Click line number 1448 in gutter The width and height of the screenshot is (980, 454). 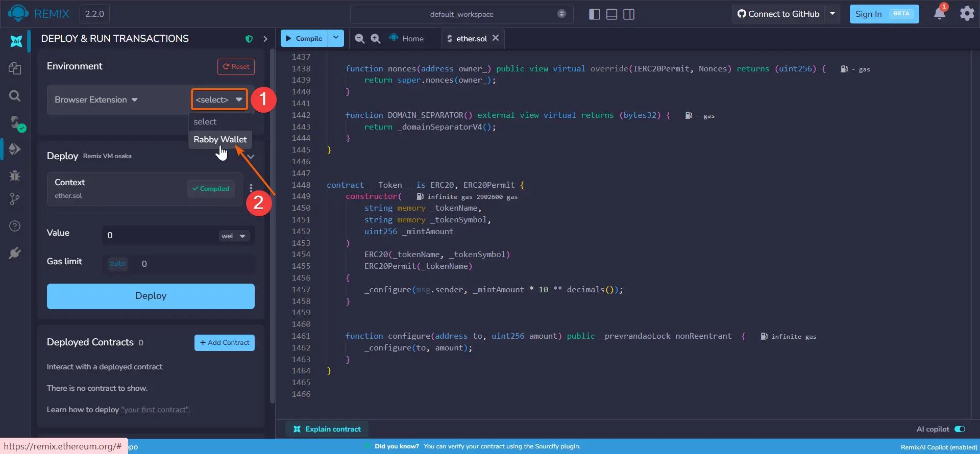301,185
